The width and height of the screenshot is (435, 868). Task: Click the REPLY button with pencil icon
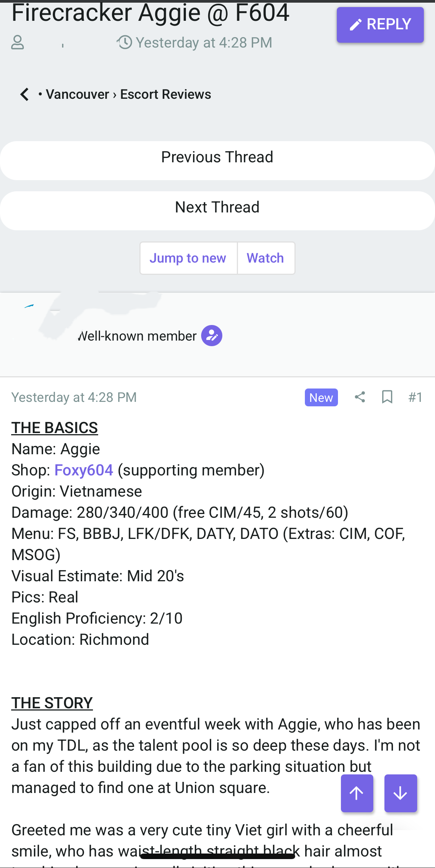(x=380, y=25)
